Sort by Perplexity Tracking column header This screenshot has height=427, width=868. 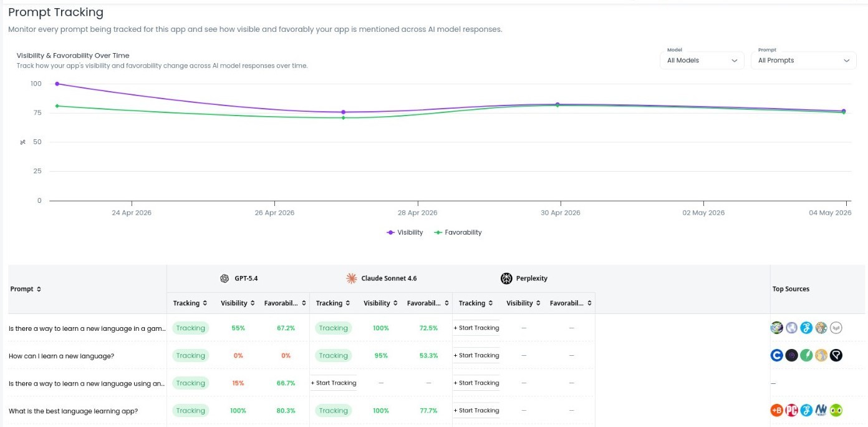476,303
